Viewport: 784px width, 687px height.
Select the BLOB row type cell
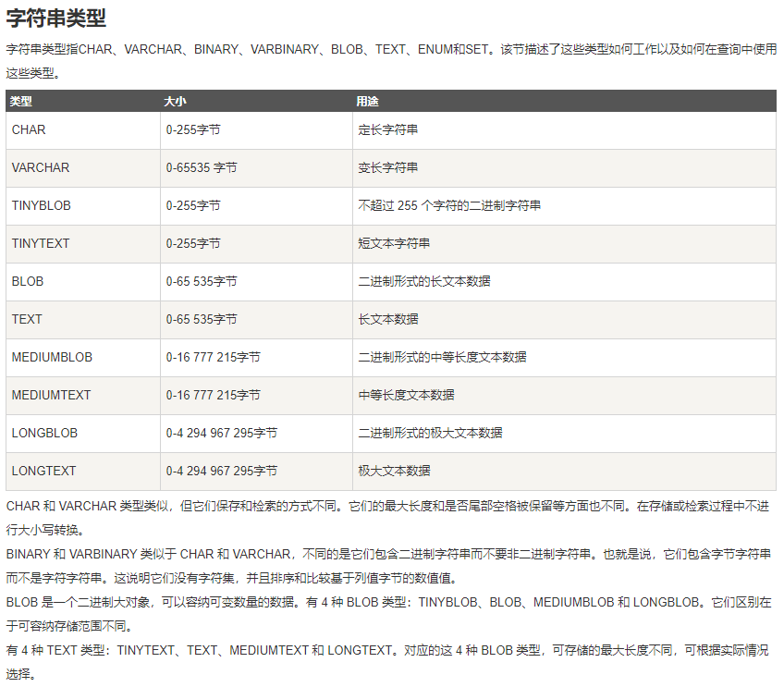click(28, 281)
